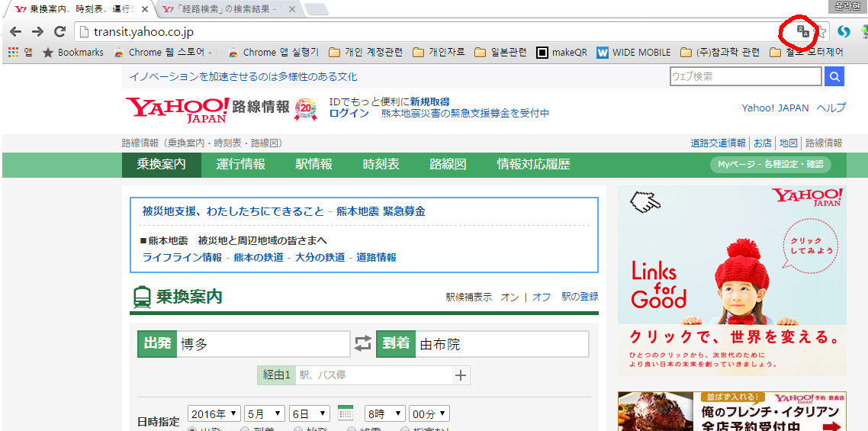Image resolution: width=868 pixels, height=431 pixels.
Task: Open the 00分 minute dropdown
Action: (429, 413)
